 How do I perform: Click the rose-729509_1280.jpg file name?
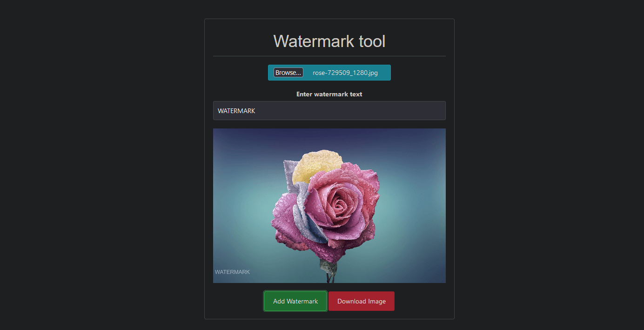pos(345,73)
